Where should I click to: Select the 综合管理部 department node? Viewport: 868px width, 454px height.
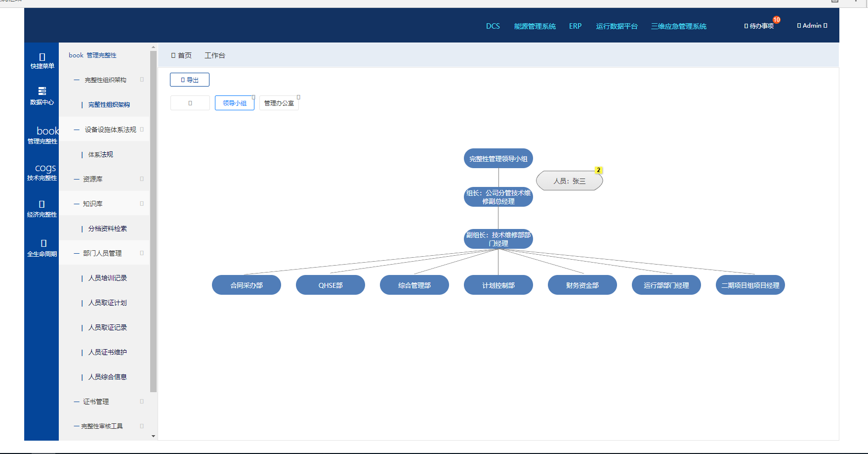tap(414, 285)
